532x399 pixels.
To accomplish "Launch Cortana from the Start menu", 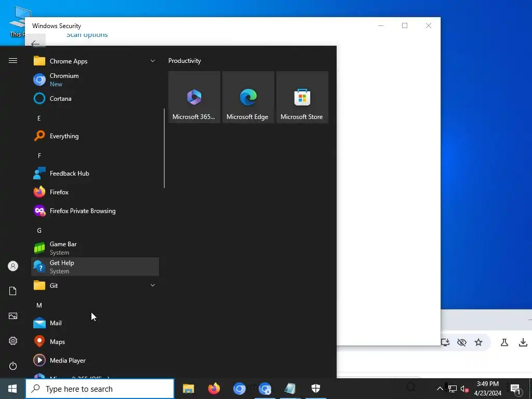I will tap(95, 99).
